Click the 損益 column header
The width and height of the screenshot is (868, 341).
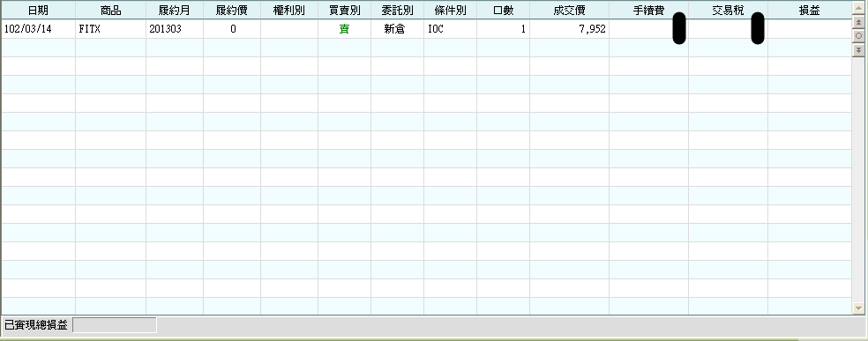pos(809,11)
